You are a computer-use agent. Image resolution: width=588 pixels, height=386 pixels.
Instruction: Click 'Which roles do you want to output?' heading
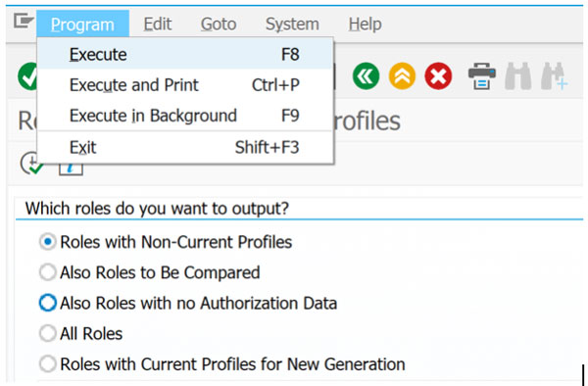[157, 209]
